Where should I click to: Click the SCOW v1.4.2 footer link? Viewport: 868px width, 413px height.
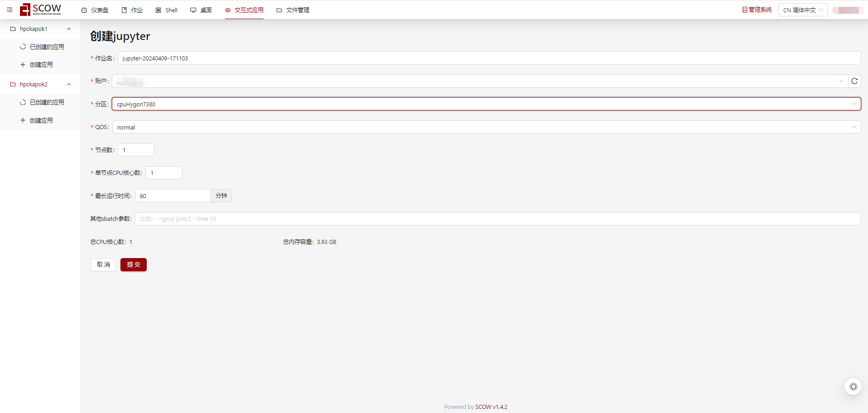click(x=491, y=407)
